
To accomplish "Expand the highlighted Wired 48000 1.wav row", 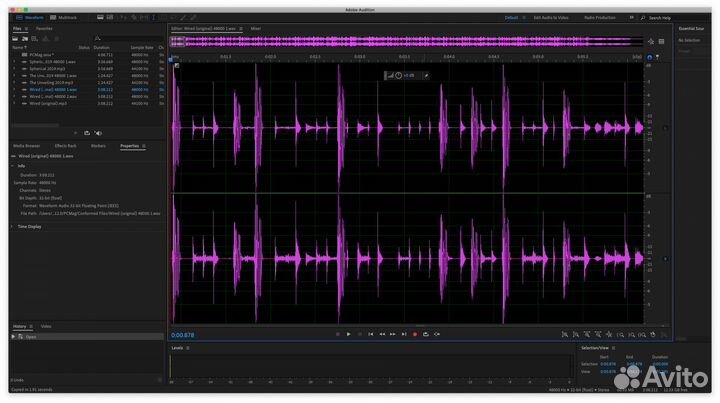I will [x=14, y=90].
